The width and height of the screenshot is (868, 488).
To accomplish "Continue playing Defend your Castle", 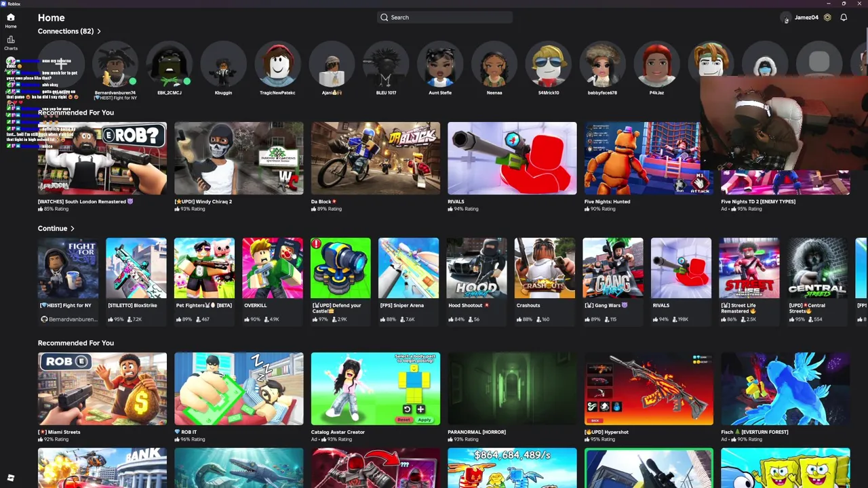I will tap(340, 268).
